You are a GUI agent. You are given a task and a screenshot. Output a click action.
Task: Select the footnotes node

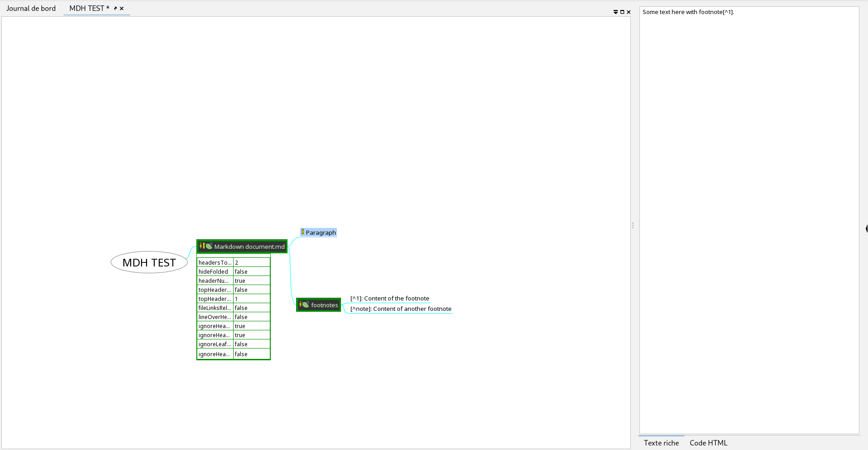[318, 305]
